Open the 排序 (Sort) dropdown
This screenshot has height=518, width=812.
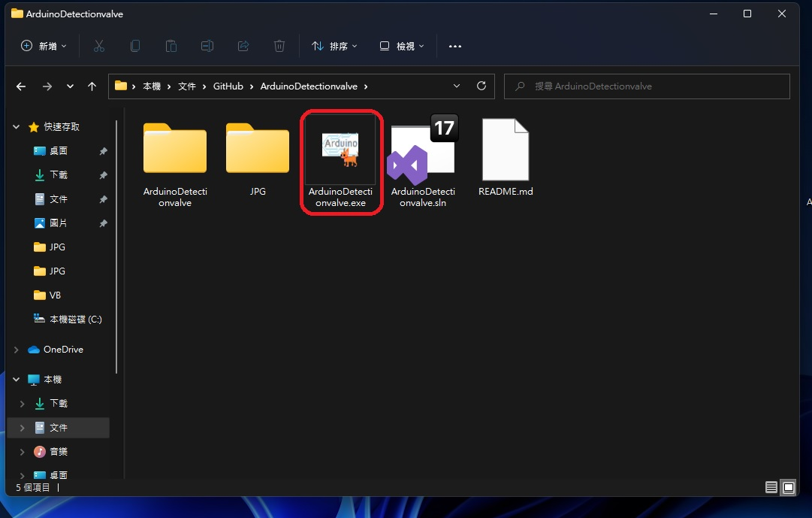334,46
